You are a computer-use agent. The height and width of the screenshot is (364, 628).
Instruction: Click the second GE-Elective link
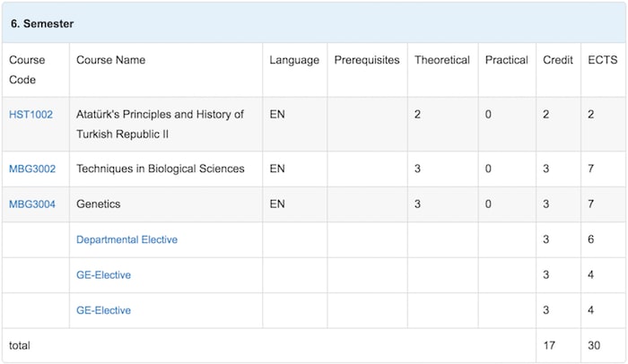coord(103,310)
